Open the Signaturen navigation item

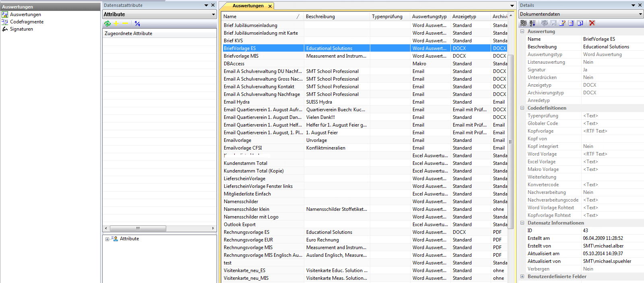pos(21,29)
